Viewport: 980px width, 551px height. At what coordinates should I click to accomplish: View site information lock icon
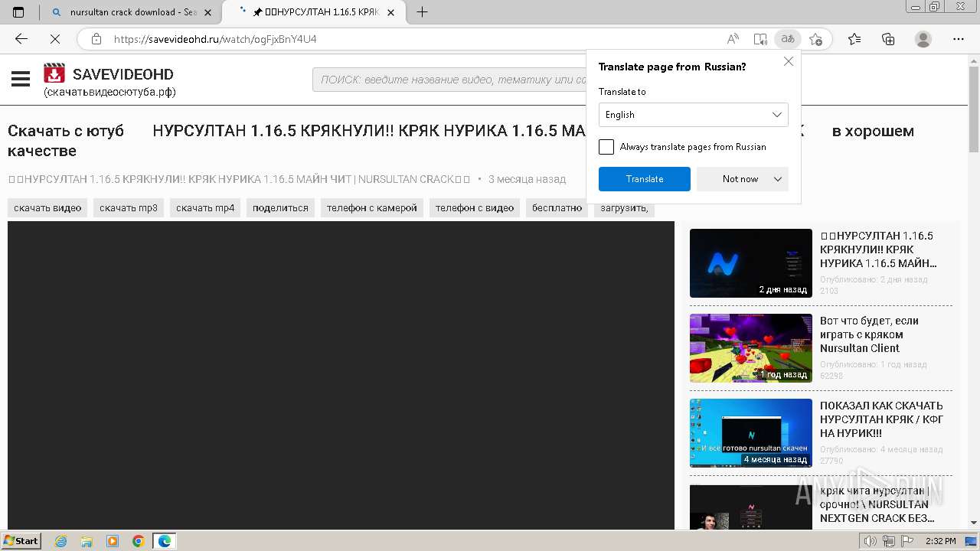point(96,39)
